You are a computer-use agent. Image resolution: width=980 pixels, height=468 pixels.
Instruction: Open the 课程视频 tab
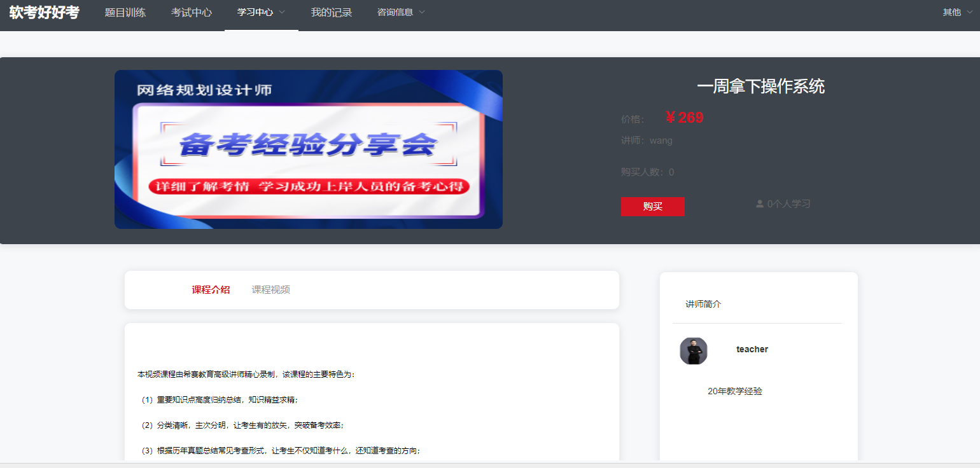(270, 289)
